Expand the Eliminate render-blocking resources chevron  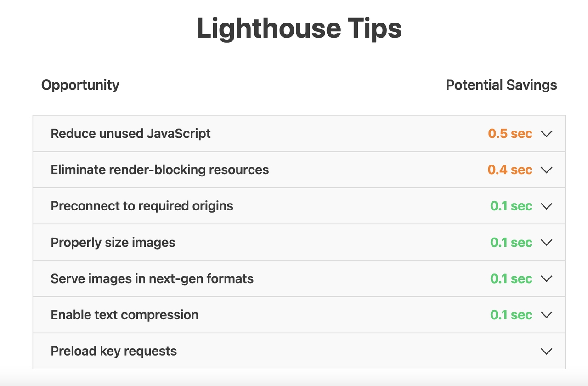[x=546, y=170]
